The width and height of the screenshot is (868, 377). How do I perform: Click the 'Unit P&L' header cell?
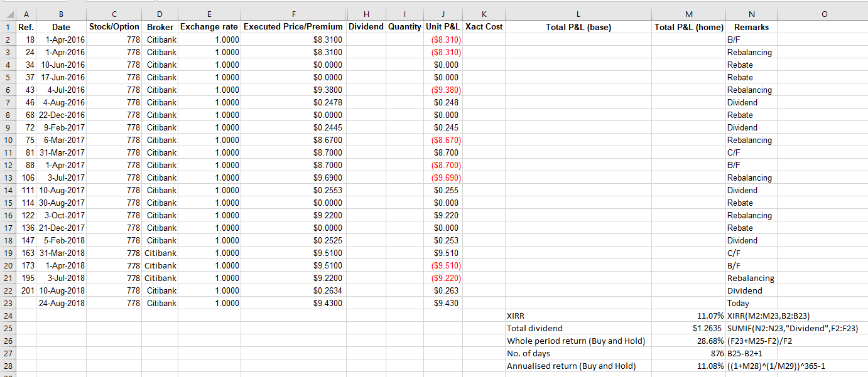[x=443, y=27]
